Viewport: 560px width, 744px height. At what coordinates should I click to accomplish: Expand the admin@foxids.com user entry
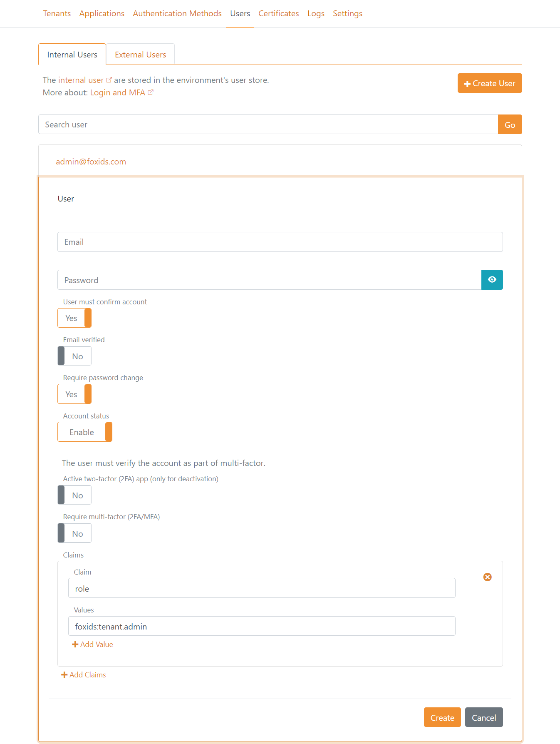(x=91, y=162)
